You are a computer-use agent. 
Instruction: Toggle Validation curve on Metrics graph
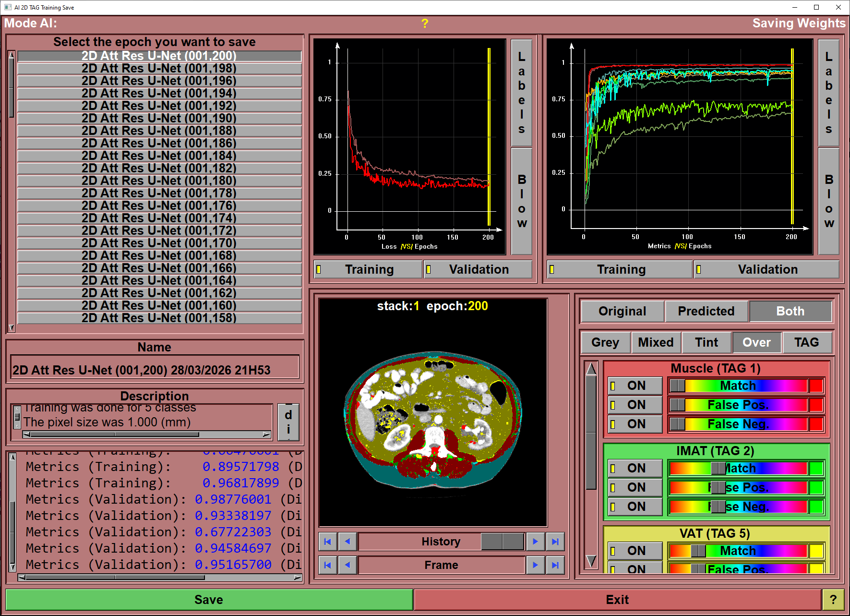pos(766,269)
